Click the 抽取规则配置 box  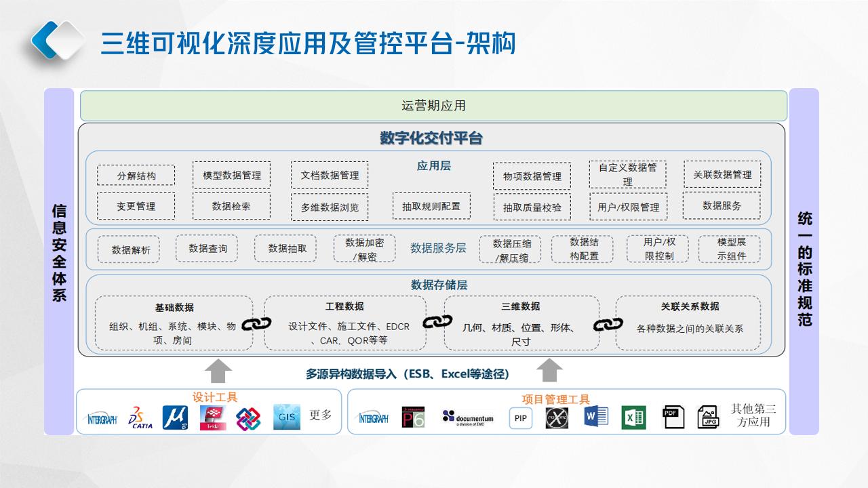click(431, 205)
